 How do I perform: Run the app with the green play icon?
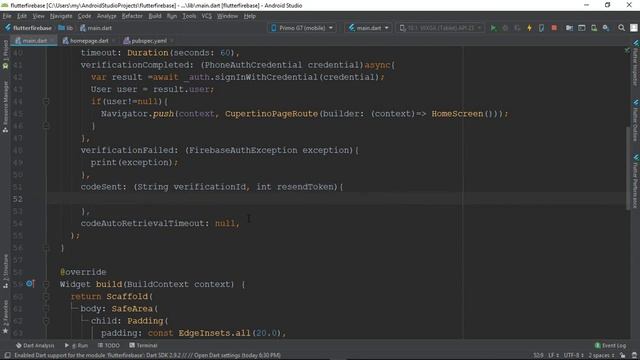(x=493, y=28)
